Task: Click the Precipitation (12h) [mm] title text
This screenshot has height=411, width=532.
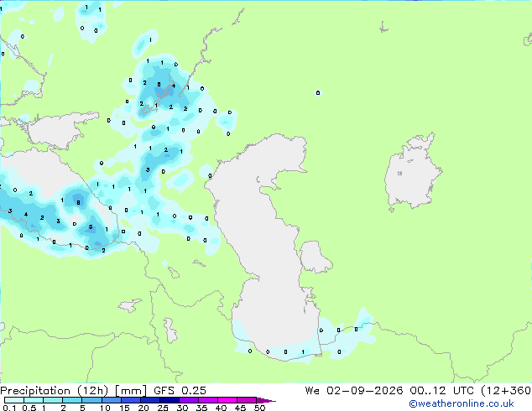Action: [x=73, y=391]
